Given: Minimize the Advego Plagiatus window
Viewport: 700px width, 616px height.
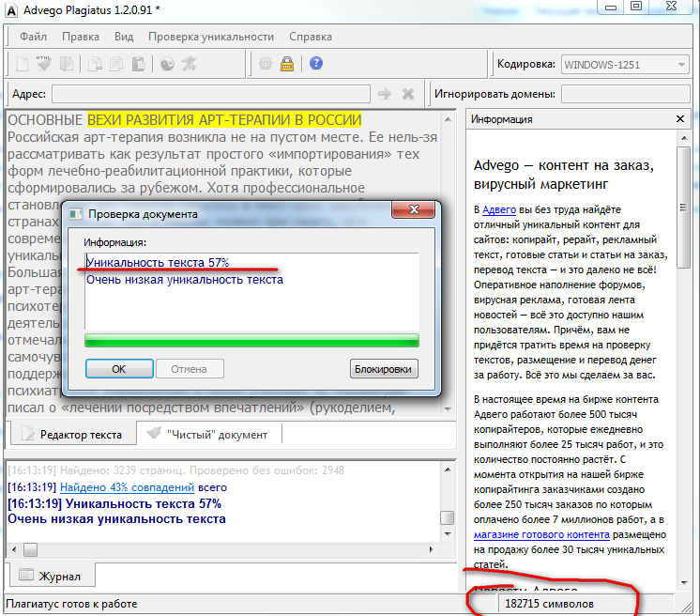Looking at the screenshot, I should tap(611, 7).
